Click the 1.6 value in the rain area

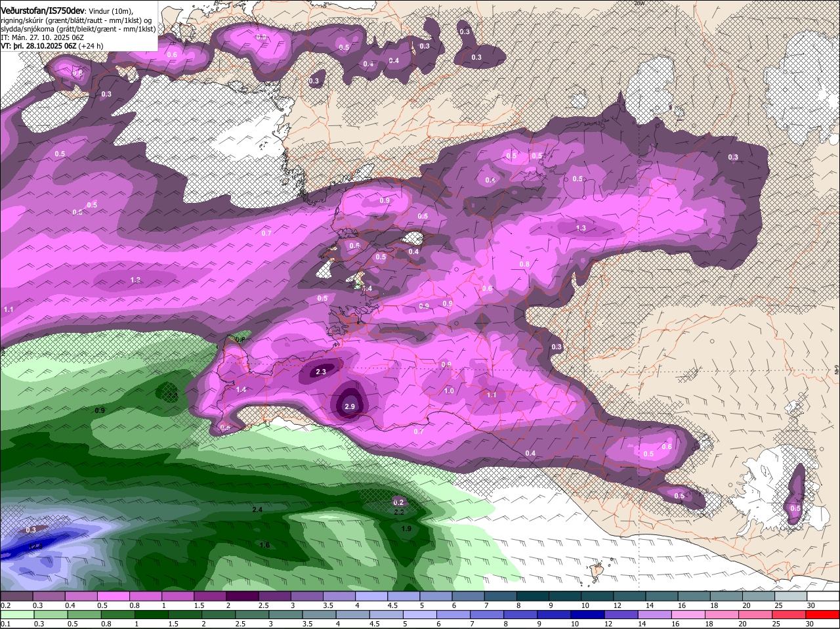(x=265, y=545)
